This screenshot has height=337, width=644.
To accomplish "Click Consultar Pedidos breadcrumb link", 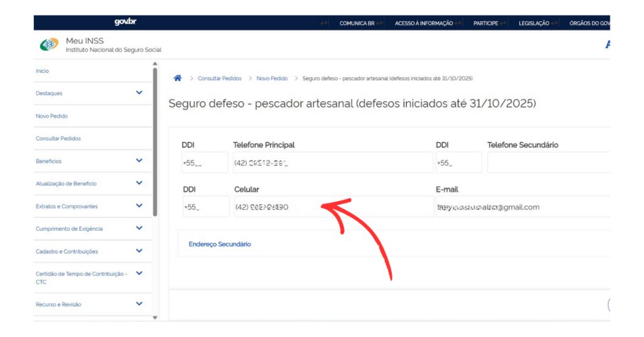I will [x=219, y=79].
